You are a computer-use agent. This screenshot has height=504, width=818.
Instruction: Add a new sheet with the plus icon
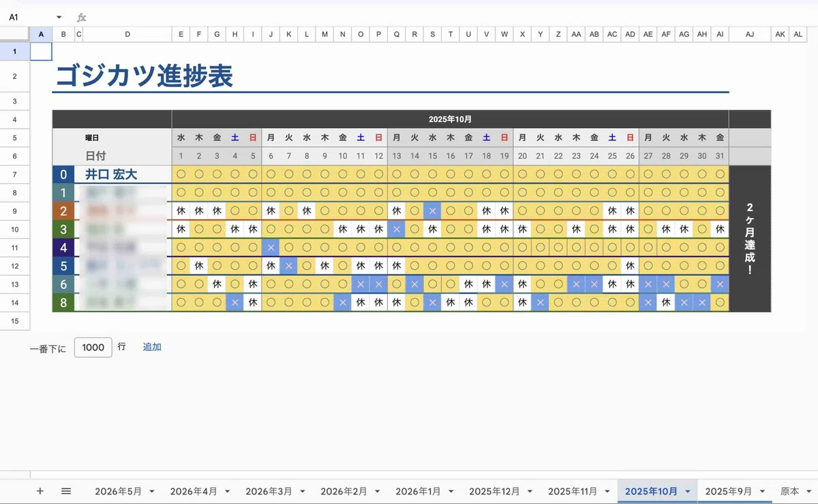pos(40,491)
